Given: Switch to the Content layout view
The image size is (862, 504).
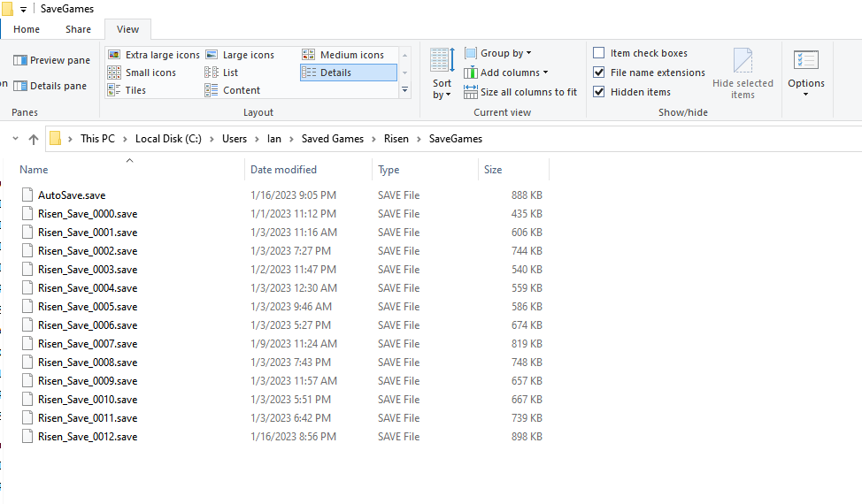Looking at the screenshot, I should click(x=241, y=90).
